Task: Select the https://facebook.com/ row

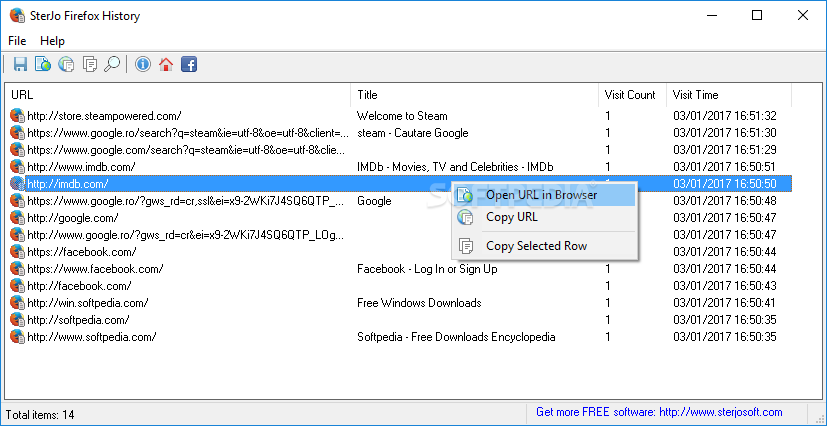Action: [401, 251]
